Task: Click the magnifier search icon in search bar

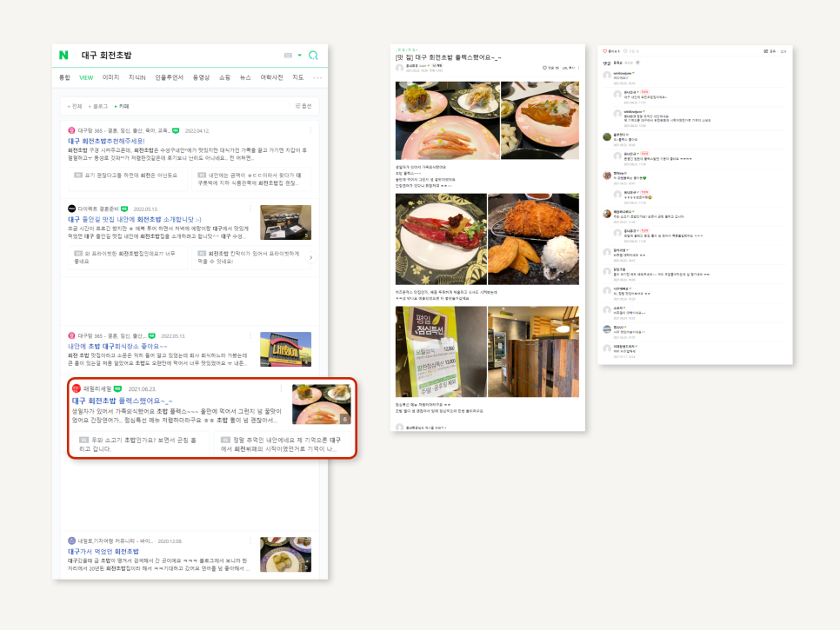Action: point(313,55)
